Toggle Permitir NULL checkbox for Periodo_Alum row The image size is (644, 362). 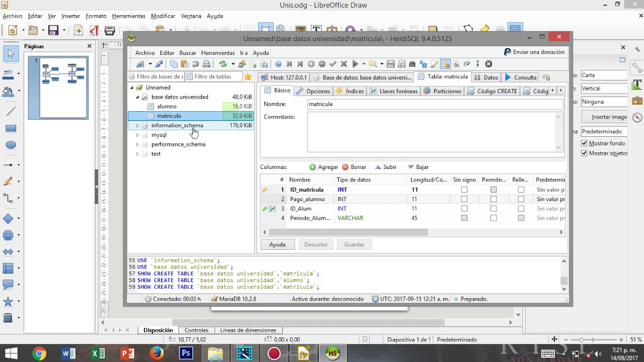(494, 218)
